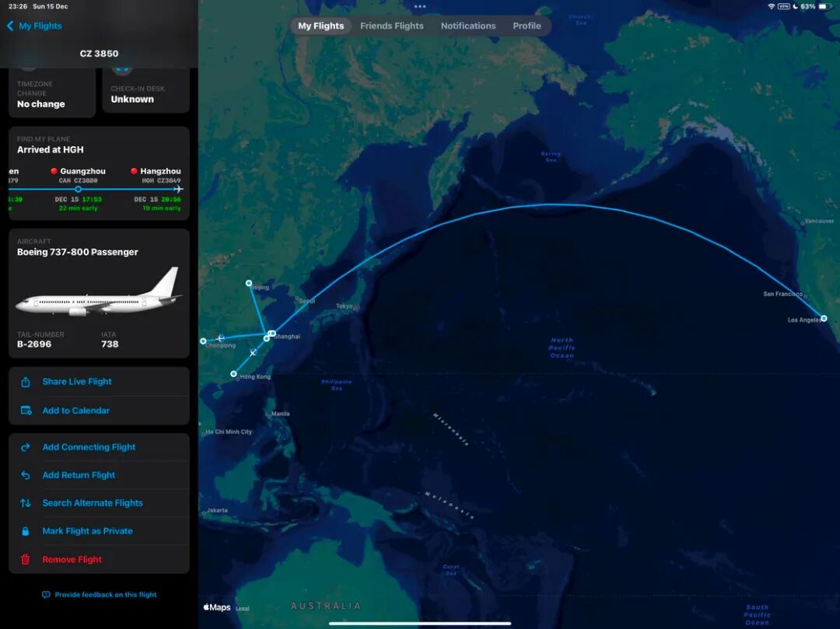Viewport: 840px width, 629px height.
Task: Tap the lock icon for private flight
Action: [25, 531]
